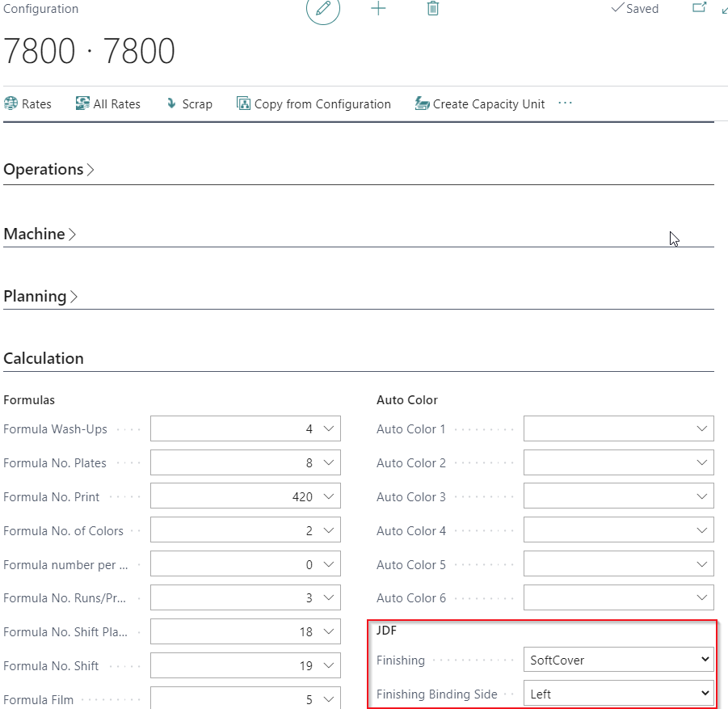Expand the Operations section
728x709 pixels.
tap(48, 169)
